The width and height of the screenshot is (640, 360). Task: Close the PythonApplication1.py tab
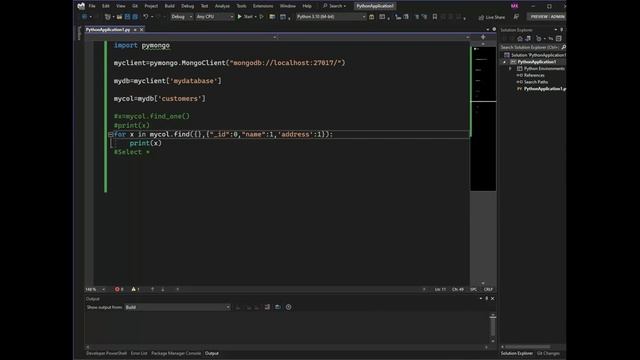click(x=142, y=30)
